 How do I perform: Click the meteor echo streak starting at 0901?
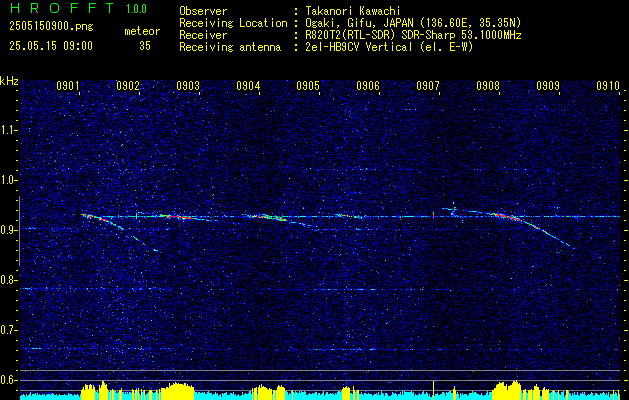tap(103, 221)
